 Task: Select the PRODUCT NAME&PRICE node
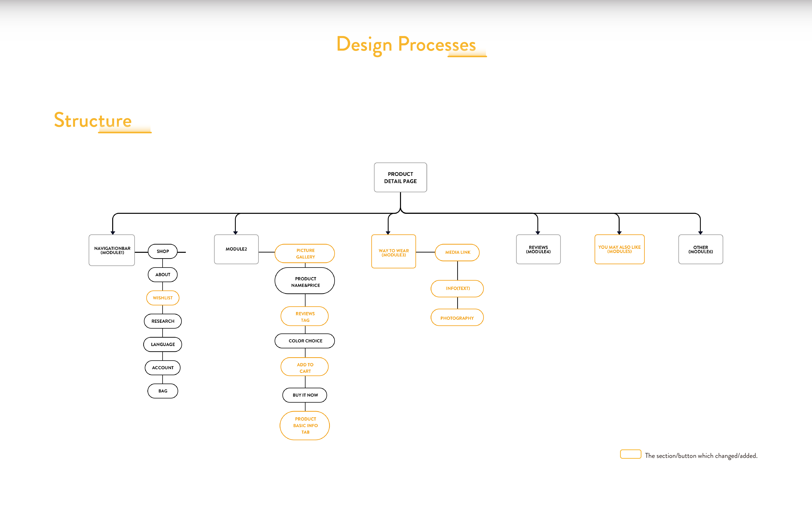click(x=305, y=282)
